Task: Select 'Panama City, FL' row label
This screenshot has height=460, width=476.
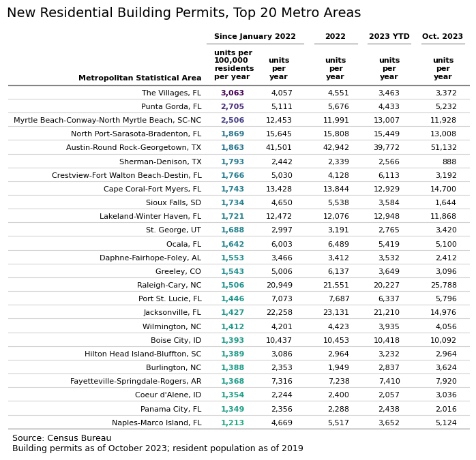Action: coord(171,410)
